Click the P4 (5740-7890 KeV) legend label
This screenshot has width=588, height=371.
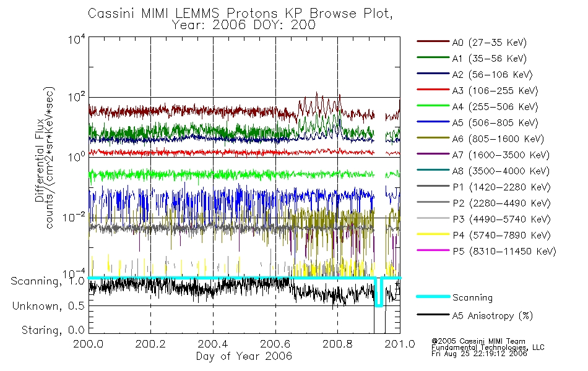click(x=501, y=236)
